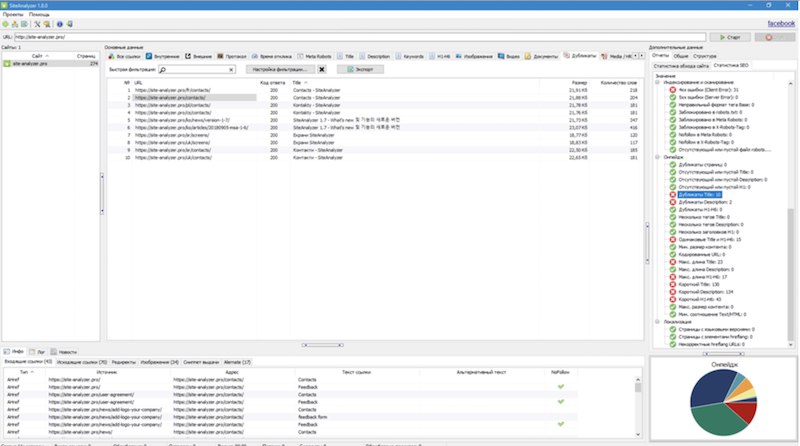Click the blue info toolbar icon
Screen dimensions: 800x446
(60, 24)
